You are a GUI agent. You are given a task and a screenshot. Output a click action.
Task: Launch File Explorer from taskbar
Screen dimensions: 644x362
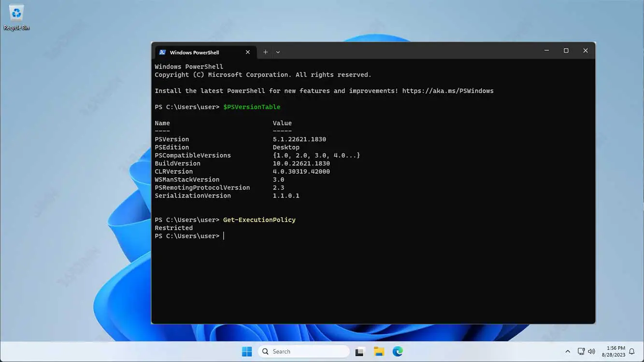tap(379, 351)
